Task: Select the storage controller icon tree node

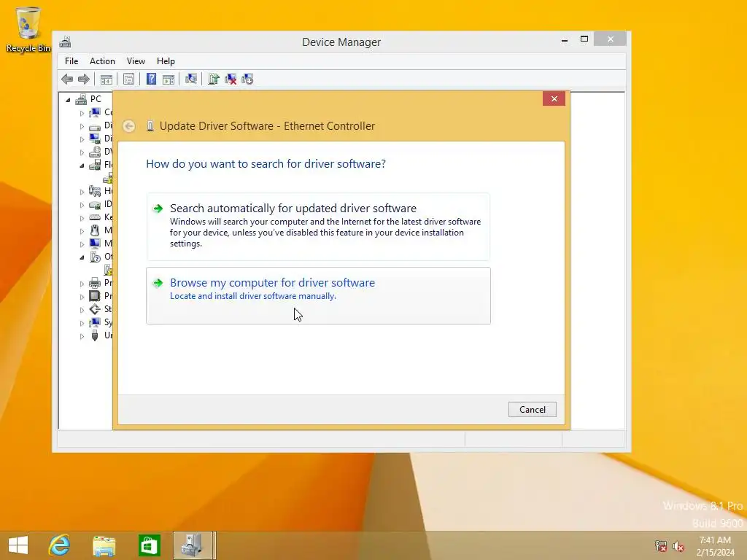Action: click(95, 309)
